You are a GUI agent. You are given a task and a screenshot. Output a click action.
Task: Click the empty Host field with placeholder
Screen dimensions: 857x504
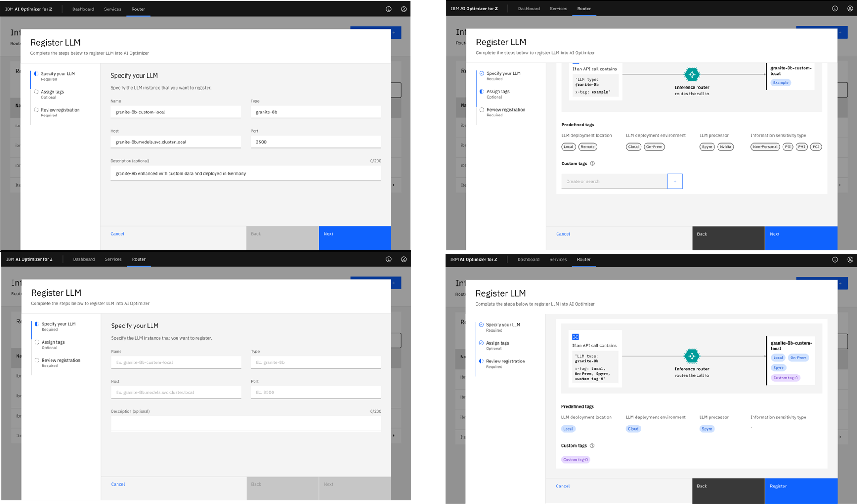tap(176, 392)
